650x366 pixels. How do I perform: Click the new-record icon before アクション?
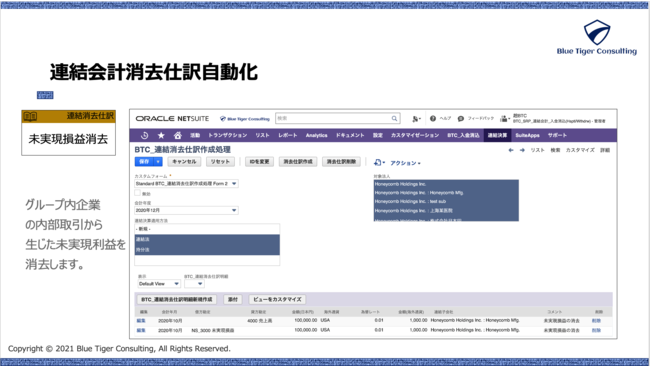click(378, 162)
